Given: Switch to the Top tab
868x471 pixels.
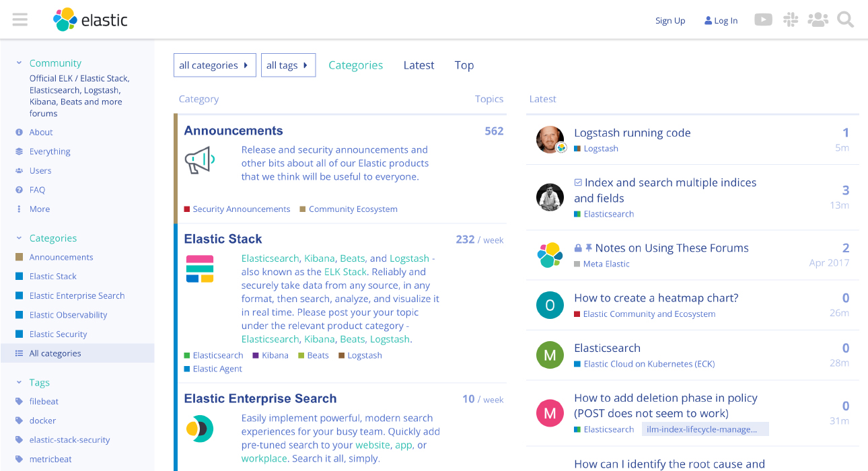Looking at the screenshot, I should tap(464, 65).
